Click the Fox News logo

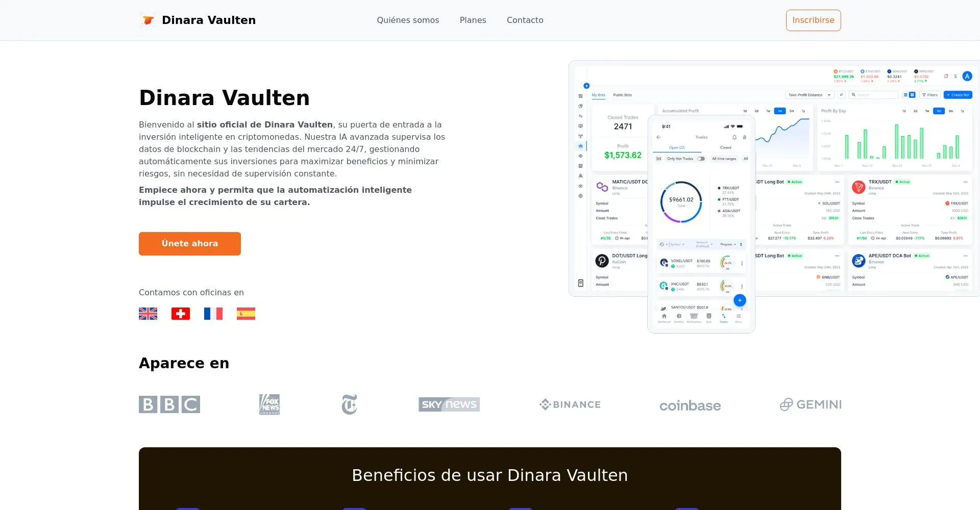pyautogui.click(x=269, y=404)
